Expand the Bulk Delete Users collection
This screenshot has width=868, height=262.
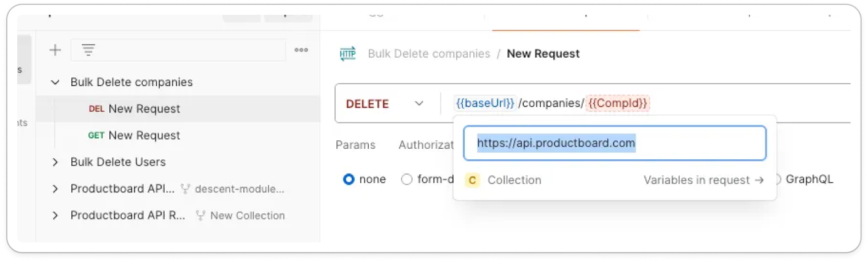[x=55, y=162]
